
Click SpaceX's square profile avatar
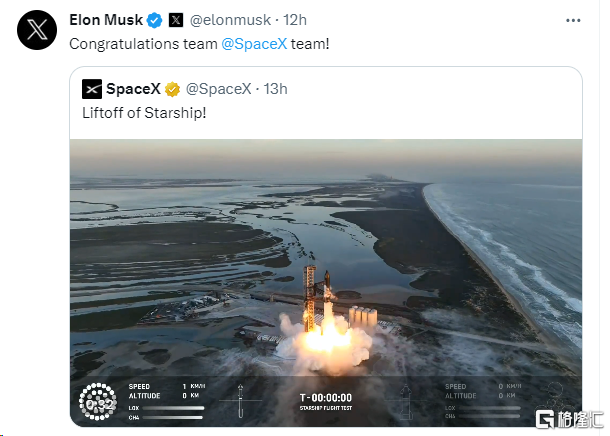click(x=92, y=89)
